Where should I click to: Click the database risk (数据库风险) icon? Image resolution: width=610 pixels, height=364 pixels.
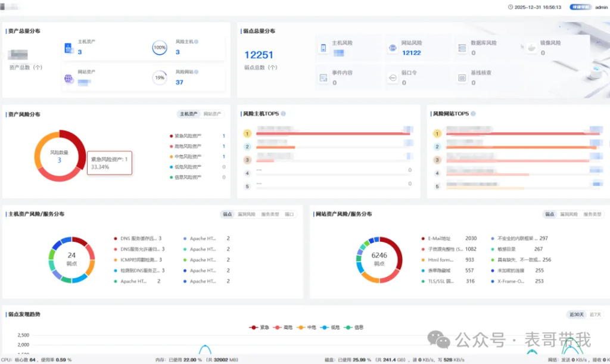pyautogui.click(x=462, y=48)
